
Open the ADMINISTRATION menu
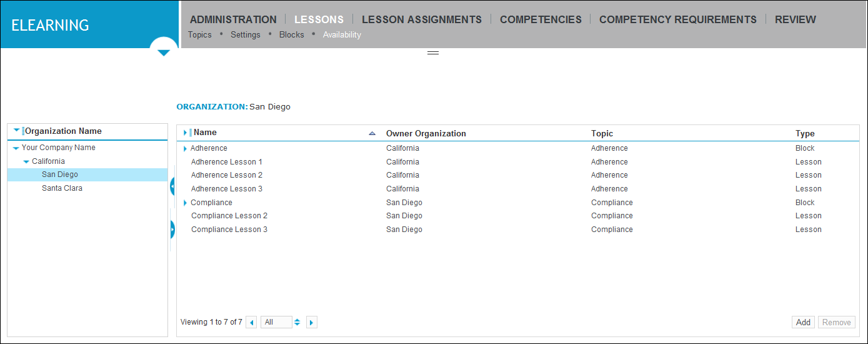coord(233,19)
